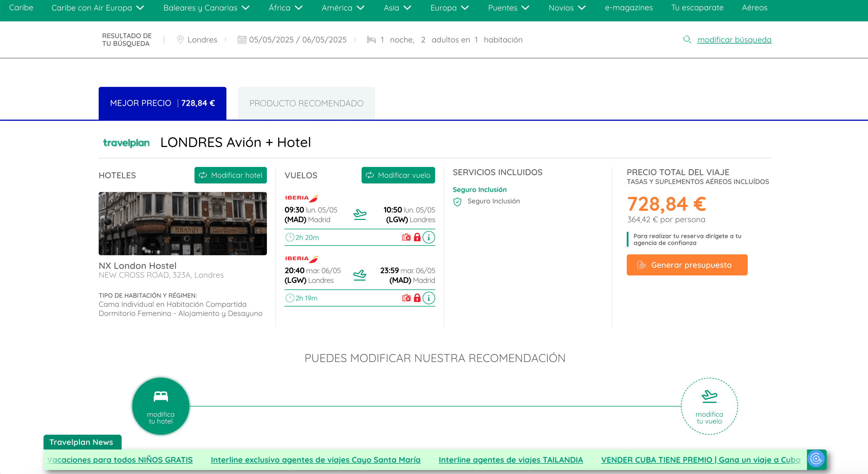Click the NX London Hostel photo

click(x=182, y=223)
